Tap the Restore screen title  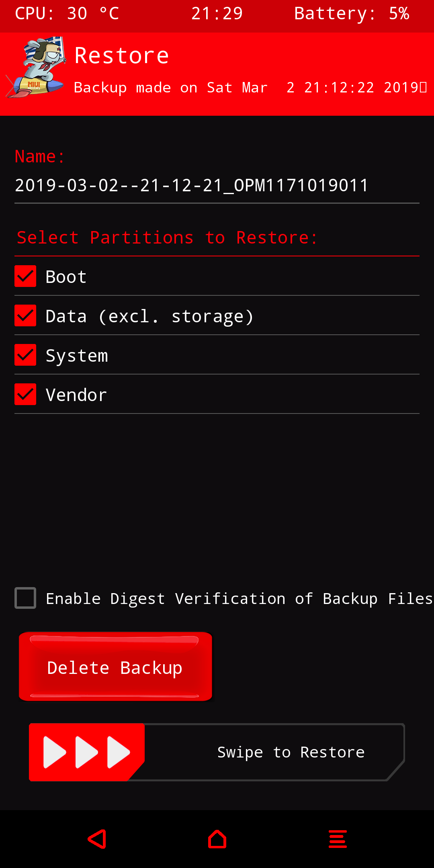121,55
